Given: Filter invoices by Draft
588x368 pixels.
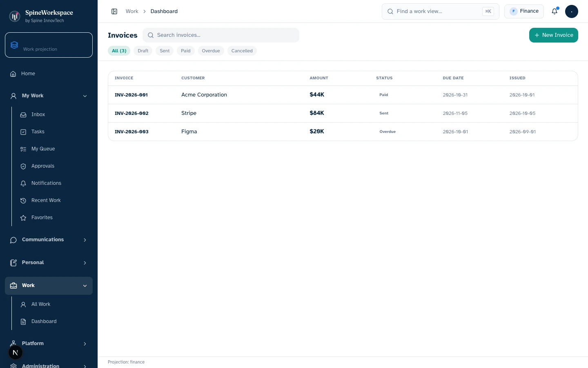Looking at the screenshot, I should pos(143,51).
